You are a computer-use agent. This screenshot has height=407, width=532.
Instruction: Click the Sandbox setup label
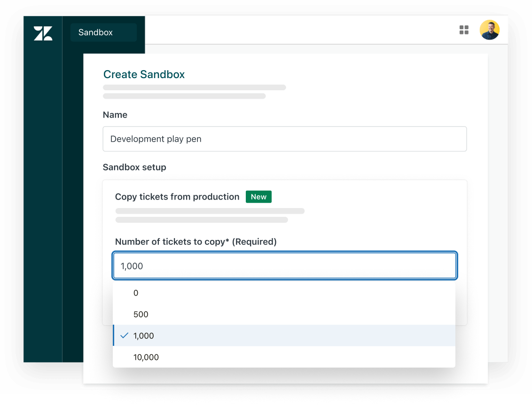tap(134, 167)
